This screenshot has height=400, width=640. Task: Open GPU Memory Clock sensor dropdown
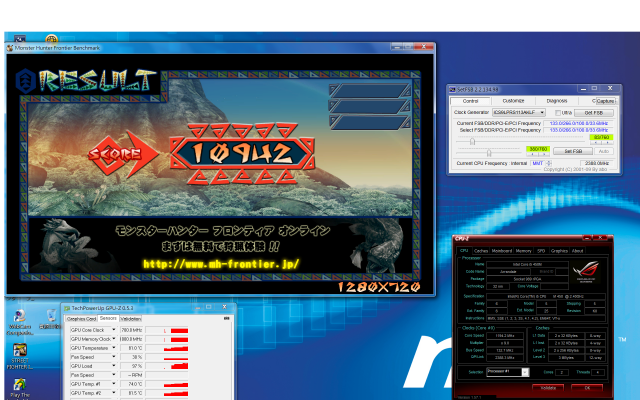114,339
